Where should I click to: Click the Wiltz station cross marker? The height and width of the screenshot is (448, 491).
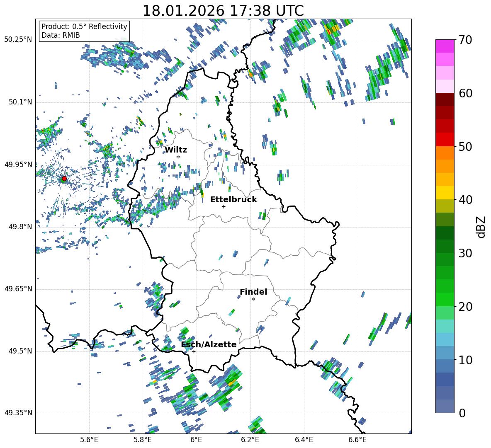[x=178, y=157]
